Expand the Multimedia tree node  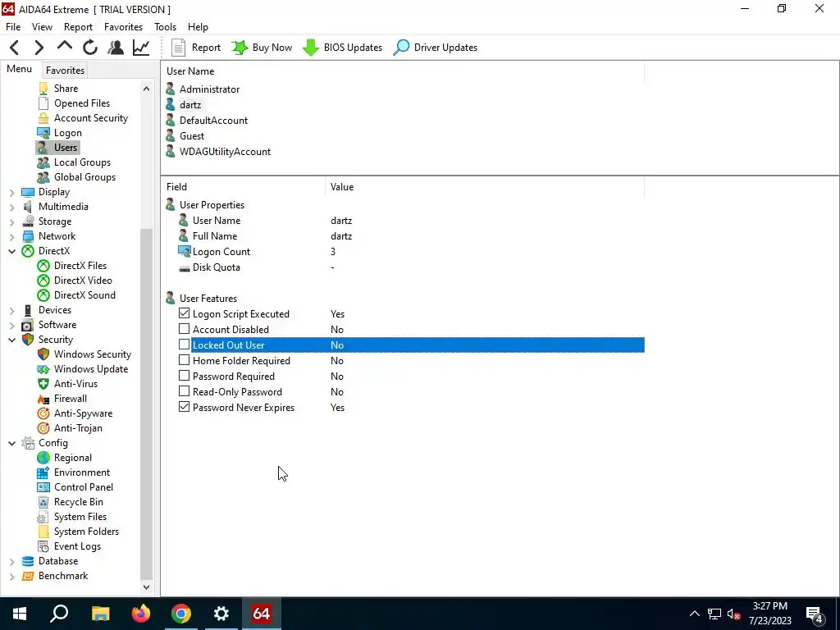tap(11, 207)
